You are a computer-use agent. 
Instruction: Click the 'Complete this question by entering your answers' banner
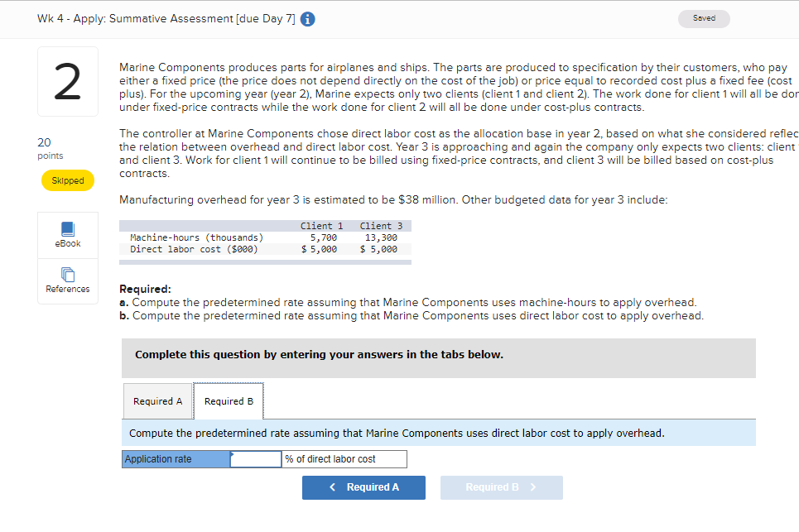coord(439,358)
